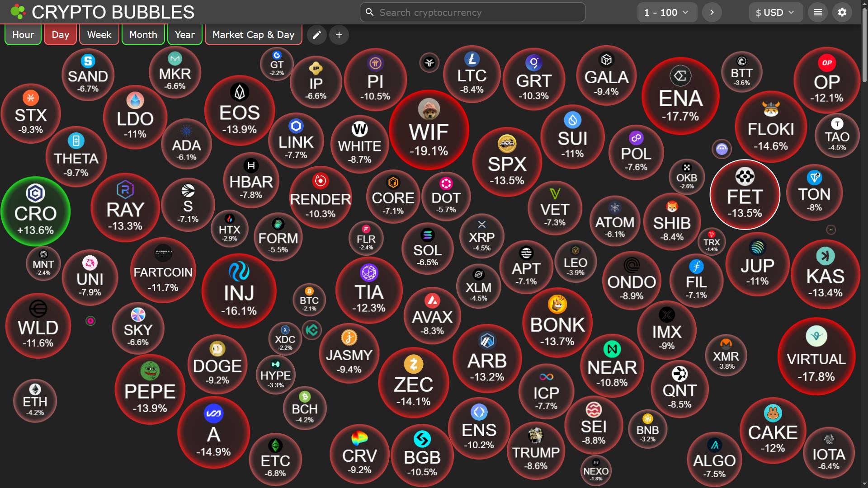Viewport: 868px width, 488px height.
Task: Open the WLD bubble
Action: 38,326
